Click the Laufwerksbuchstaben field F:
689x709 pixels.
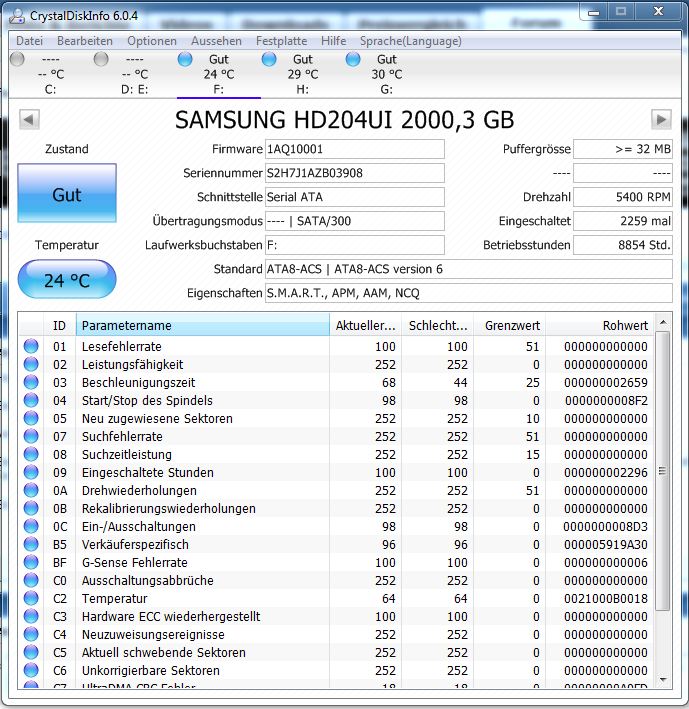354,245
